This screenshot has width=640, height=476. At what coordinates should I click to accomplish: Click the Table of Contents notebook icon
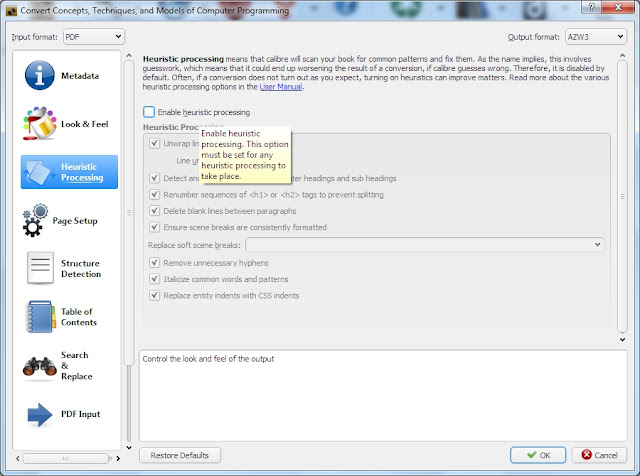(40, 317)
